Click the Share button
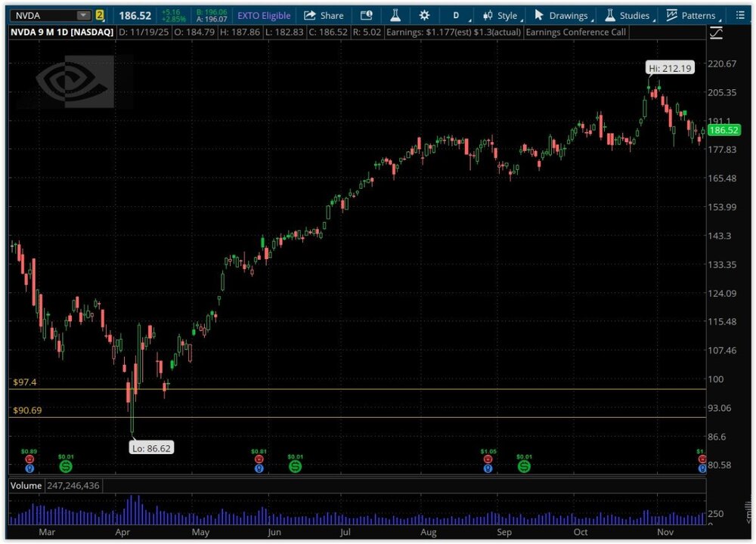Viewport: 756px width, 544px height. [324, 15]
